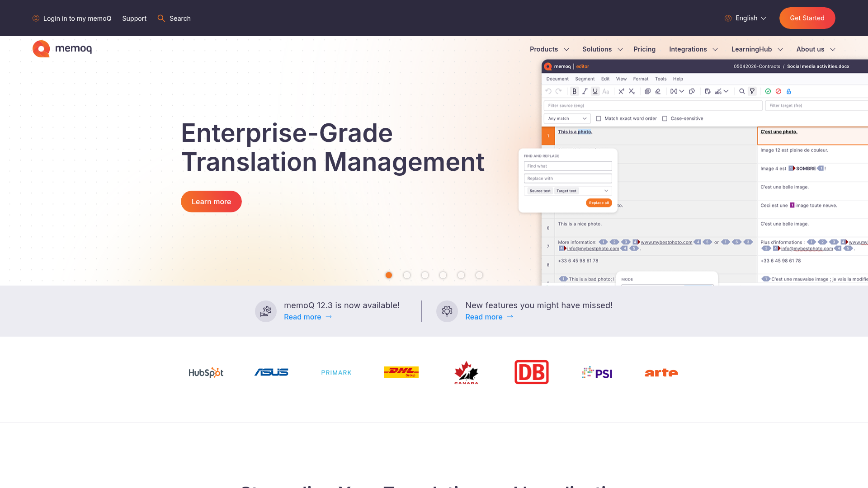Click Italic icon in editor toolbar
The height and width of the screenshot is (488, 868).
coord(585,91)
